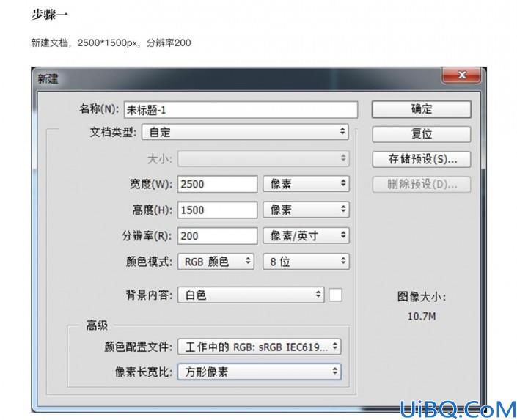Close the 新建 dialog with the red X
The height and width of the screenshot is (420, 517).
461,75
